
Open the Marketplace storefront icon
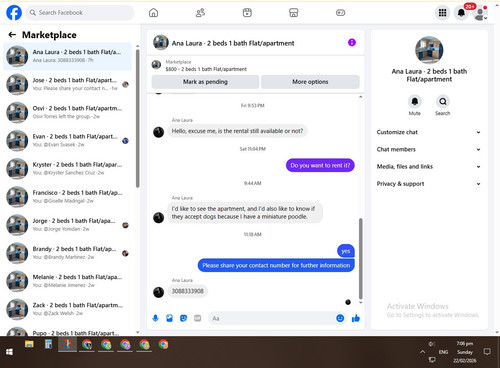(294, 13)
